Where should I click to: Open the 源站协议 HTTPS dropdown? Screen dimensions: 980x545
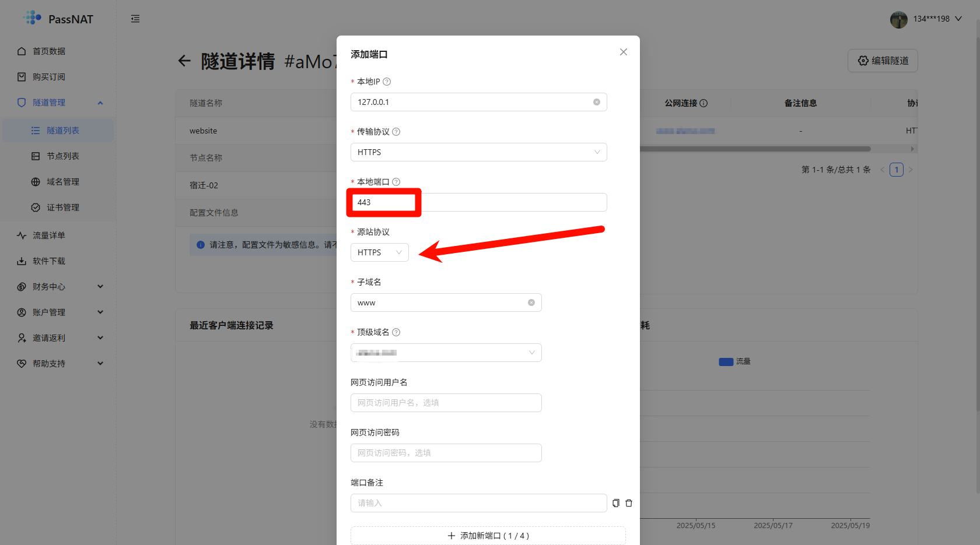[x=379, y=252]
